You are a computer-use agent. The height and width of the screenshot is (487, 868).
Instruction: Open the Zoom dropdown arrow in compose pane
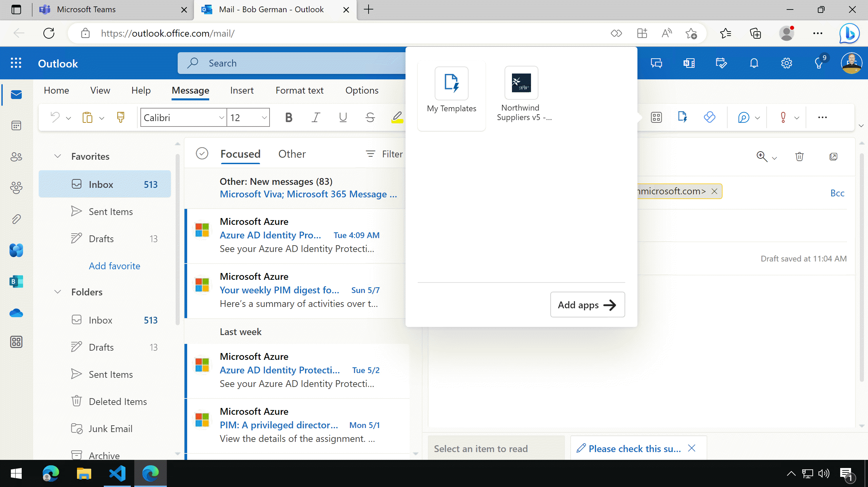click(x=774, y=158)
